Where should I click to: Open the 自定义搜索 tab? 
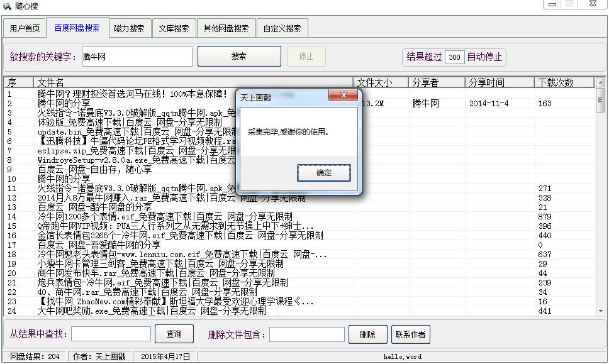tap(282, 28)
